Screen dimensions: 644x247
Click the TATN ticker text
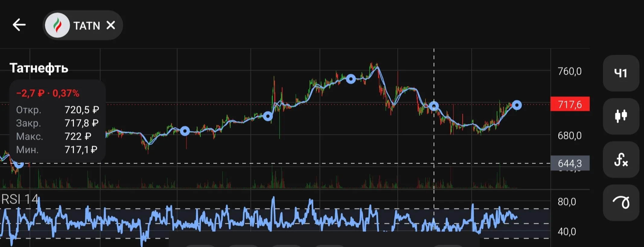click(x=87, y=26)
